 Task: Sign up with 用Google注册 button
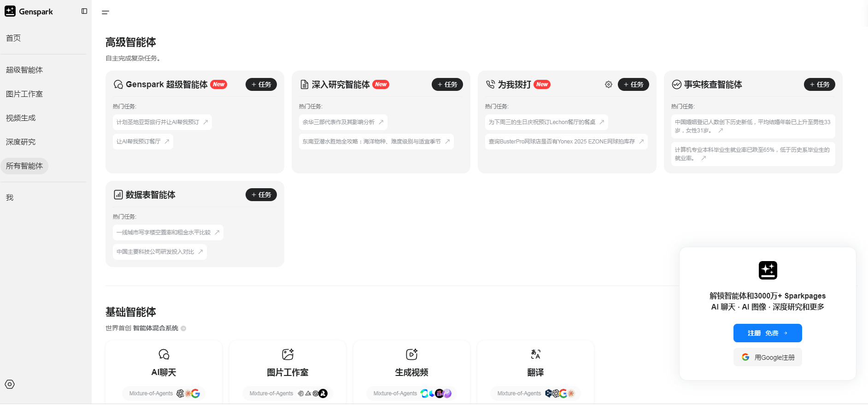(x=768, y=357)
